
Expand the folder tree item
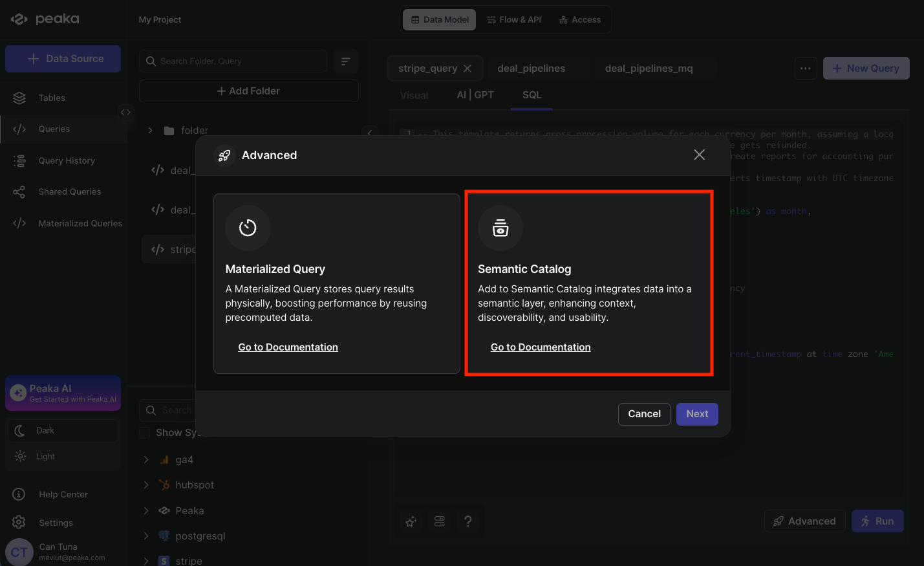151,131
